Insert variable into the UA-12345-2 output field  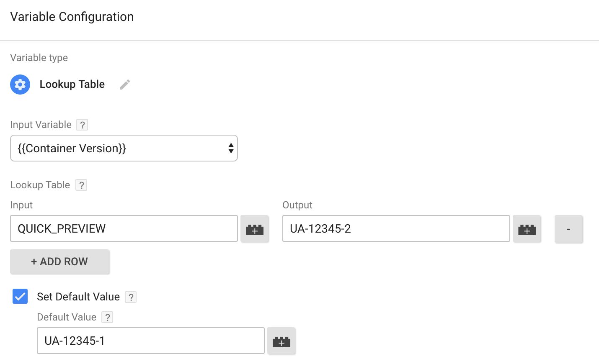click(527, 229)
